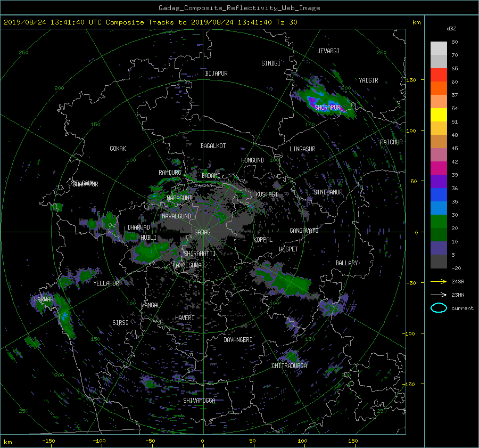Click the HANGAL city label
This screenshot has width=479, height=448.
click(x=151, y=305)
